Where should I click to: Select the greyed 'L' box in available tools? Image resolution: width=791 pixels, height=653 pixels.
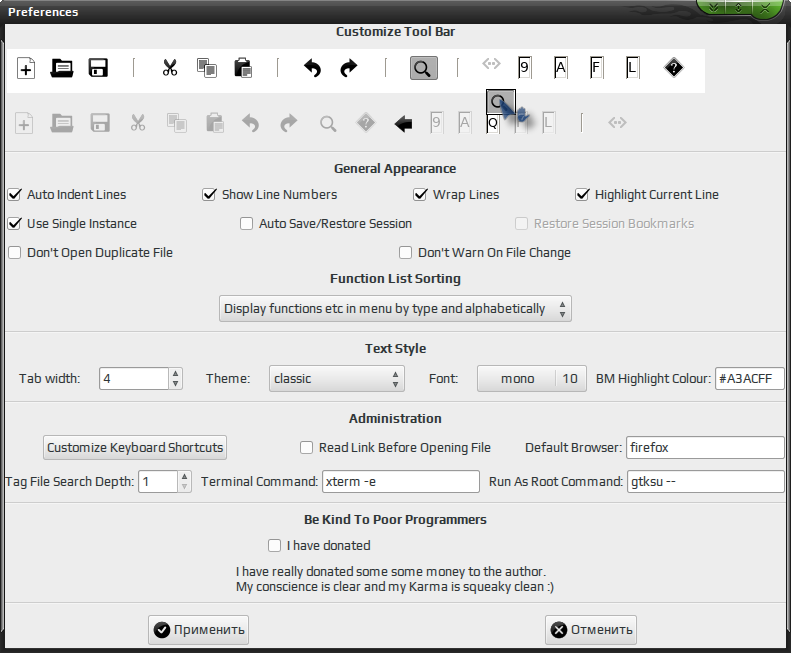548,123
